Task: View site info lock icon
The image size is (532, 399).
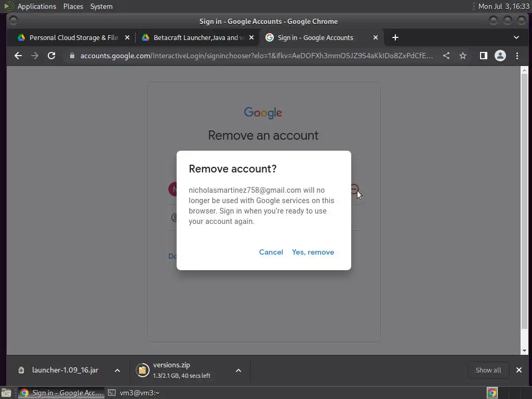Action: pyautogui.click(x=72, y=56)
